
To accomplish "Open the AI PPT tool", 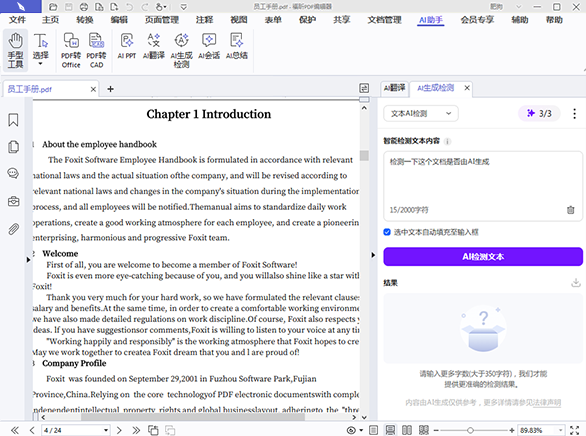I will point(127,46).
